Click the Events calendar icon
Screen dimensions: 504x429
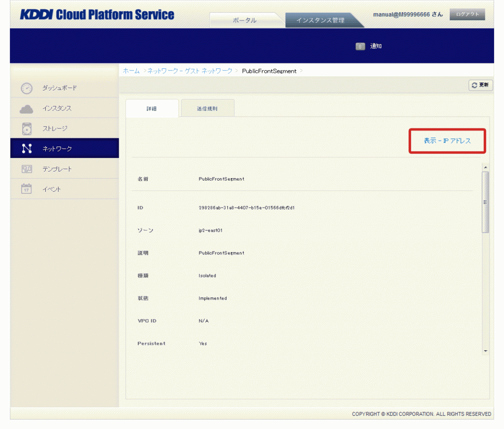point(27,189)
